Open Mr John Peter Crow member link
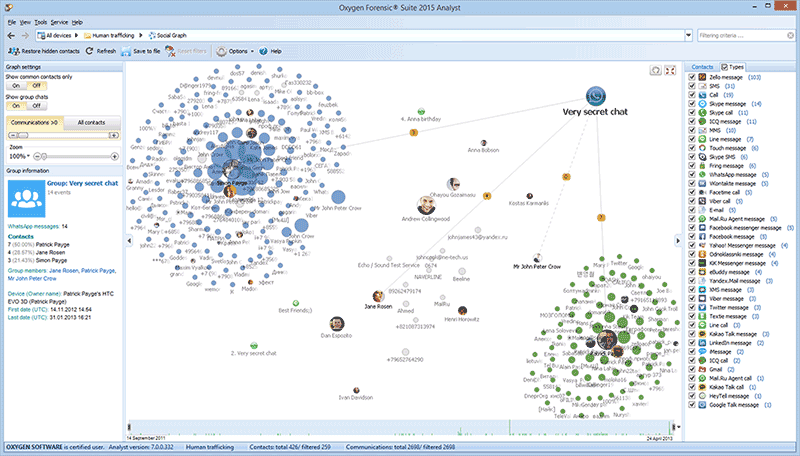Image resolution: width=800 pixels, height=456 pixels. click(32, 278)
